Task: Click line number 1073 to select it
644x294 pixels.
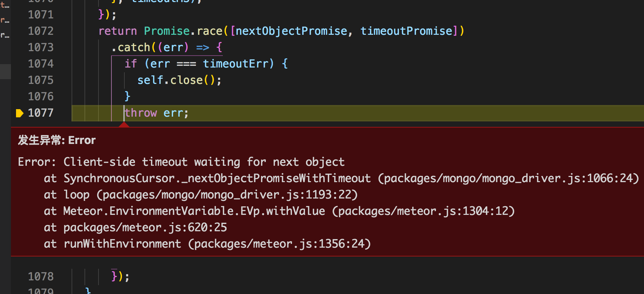Action: 41,47
